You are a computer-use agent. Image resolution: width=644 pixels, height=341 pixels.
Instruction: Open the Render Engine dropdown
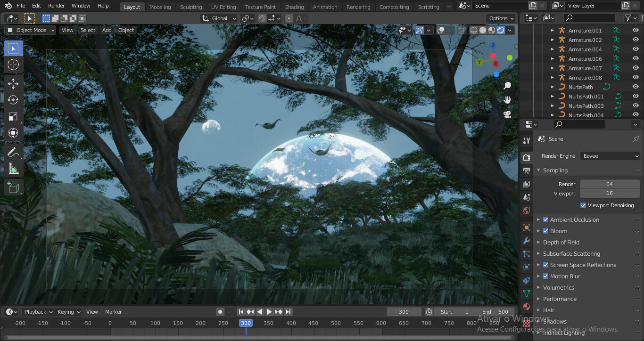[610, 156]
